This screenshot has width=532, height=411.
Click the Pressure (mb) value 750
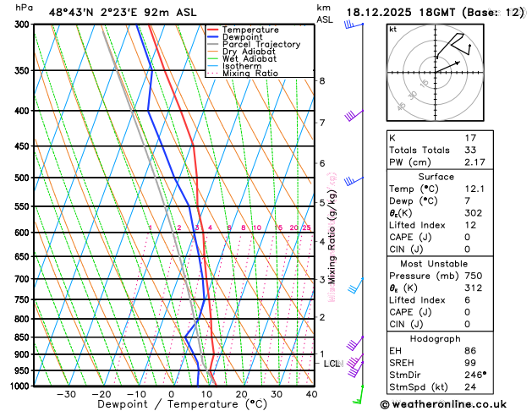474,276
